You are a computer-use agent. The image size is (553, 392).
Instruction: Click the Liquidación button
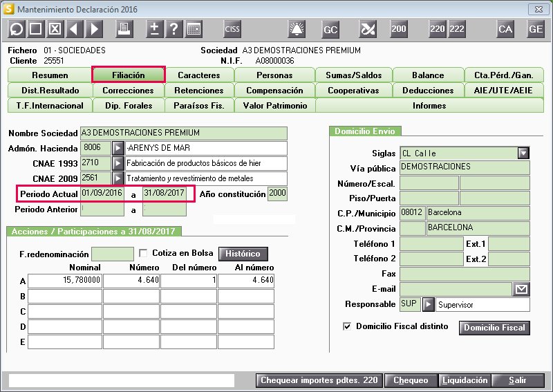pyautogui.click(x=465, y=380)
